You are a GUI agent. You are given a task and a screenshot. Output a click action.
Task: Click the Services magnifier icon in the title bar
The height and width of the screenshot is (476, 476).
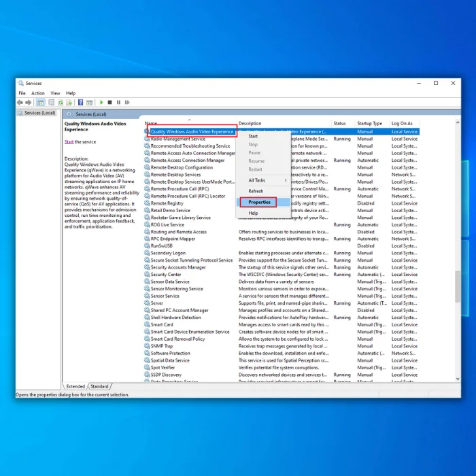[20, 83]
